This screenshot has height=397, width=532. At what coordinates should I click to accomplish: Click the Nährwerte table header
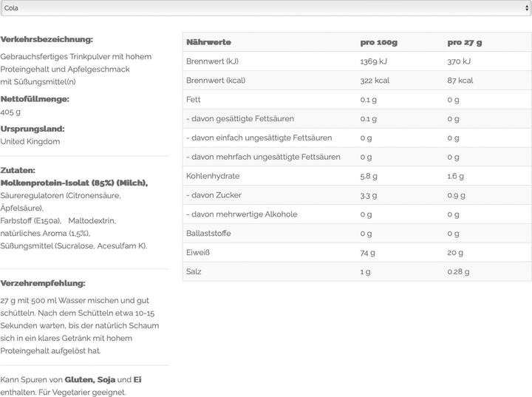click(x=209, y=42)
